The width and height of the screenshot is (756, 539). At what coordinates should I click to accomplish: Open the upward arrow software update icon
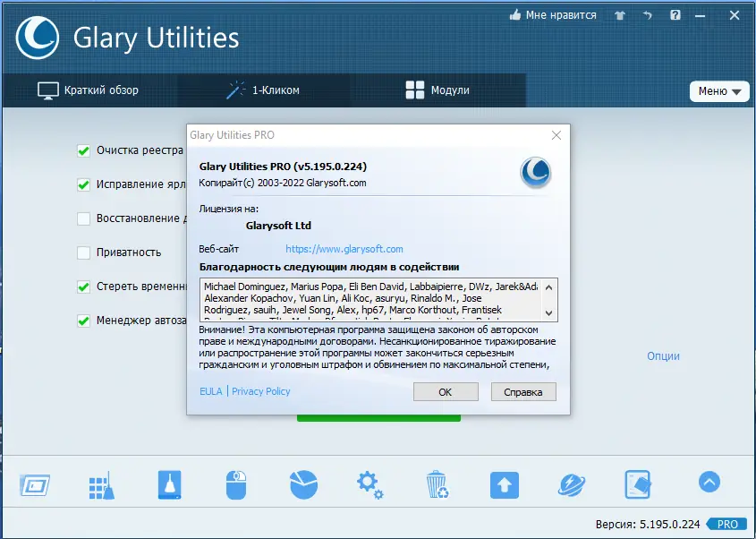tap(505, 485)
